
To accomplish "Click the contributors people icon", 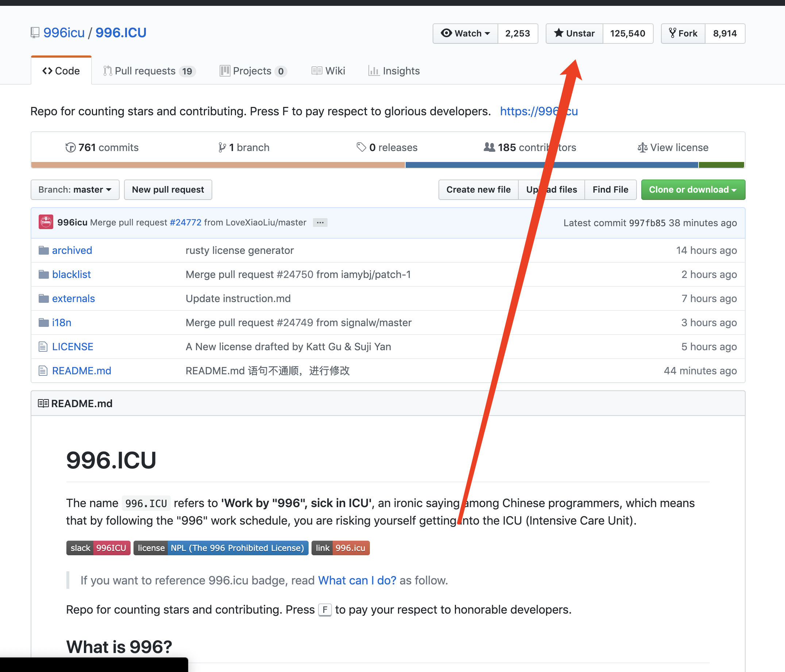I will pyautogui.click(x=489, y=147).
